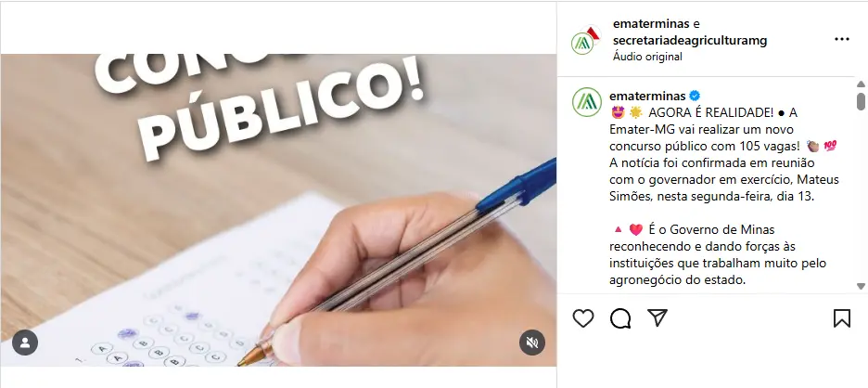Save post with bookmark icon
Screen dimensions: 868x388
click(x=841, y=318)
